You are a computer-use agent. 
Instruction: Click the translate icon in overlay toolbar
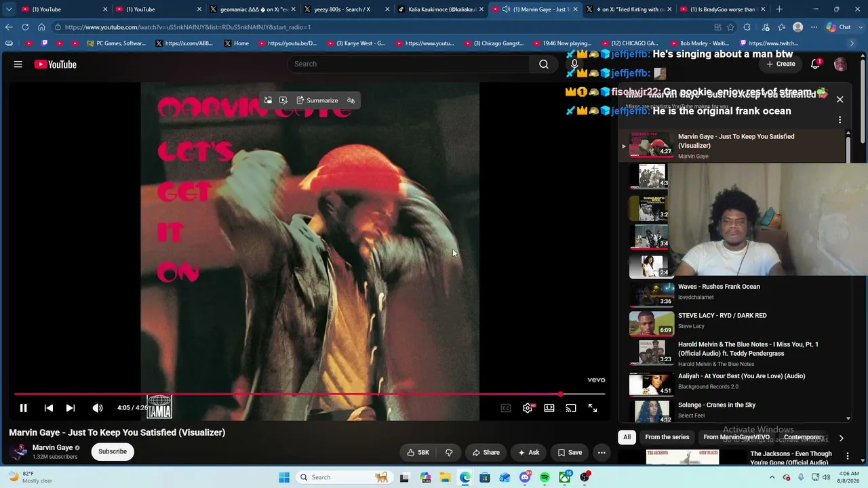(x=351, y=100)
